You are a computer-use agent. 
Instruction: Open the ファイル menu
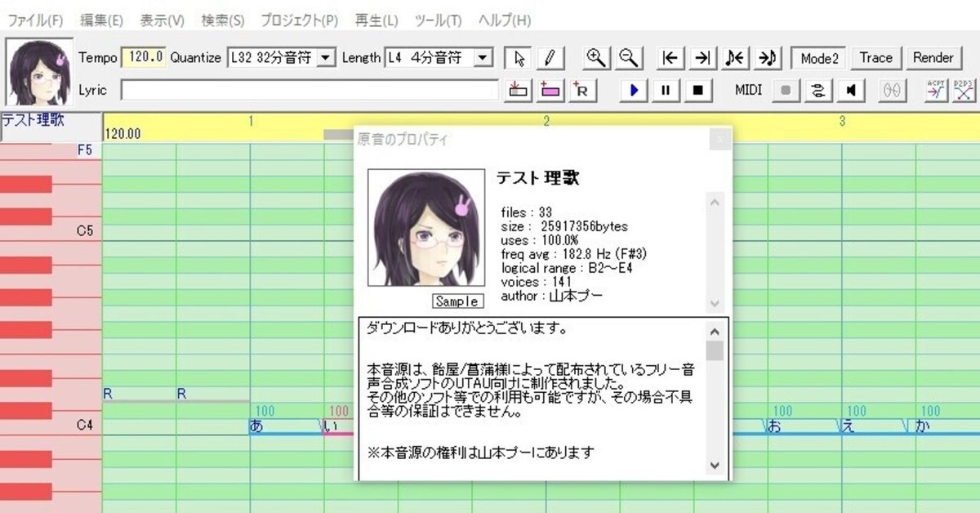(29, 20)
